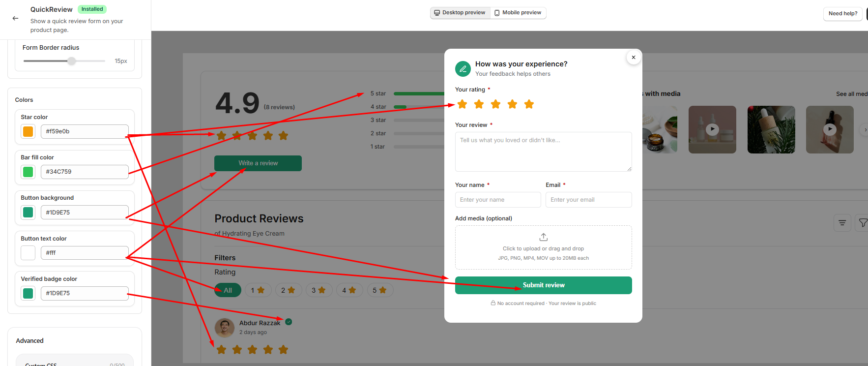Click the Email input field
The width and height of the screenshot is (868, 366).
(589, 200)
